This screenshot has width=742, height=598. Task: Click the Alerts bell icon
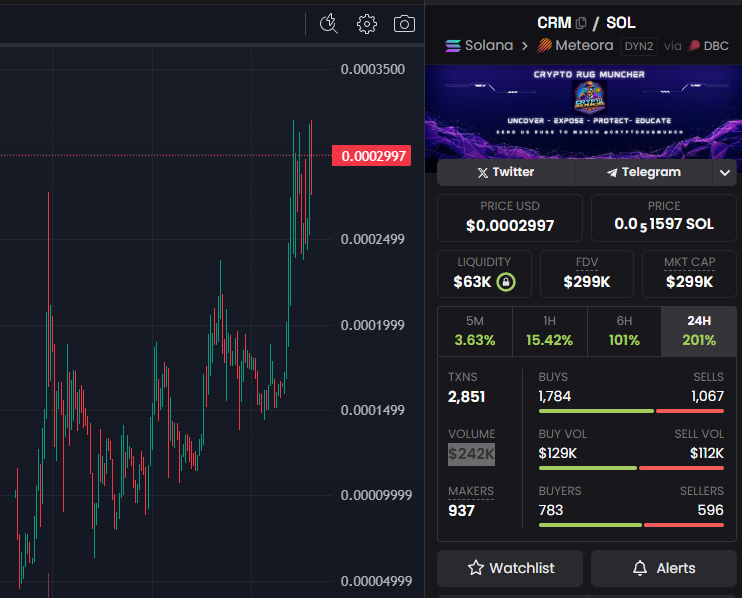(640, 568)
